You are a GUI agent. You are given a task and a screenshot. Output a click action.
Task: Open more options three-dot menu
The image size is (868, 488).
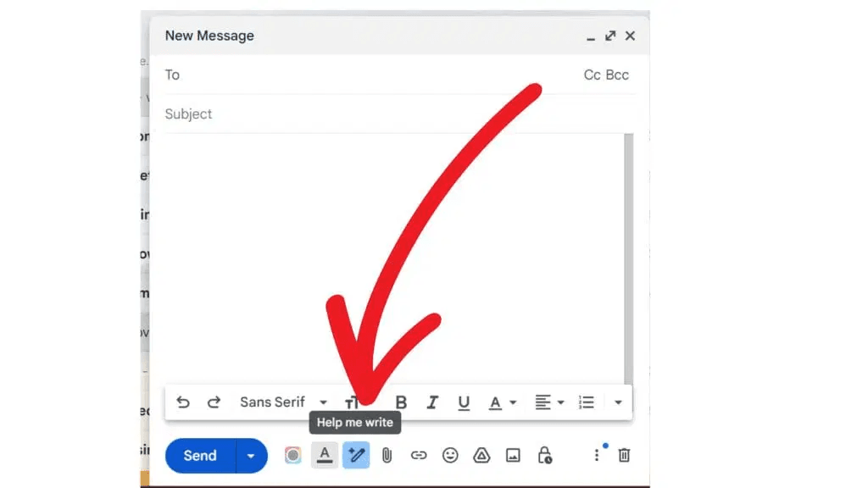click(597, 456)
